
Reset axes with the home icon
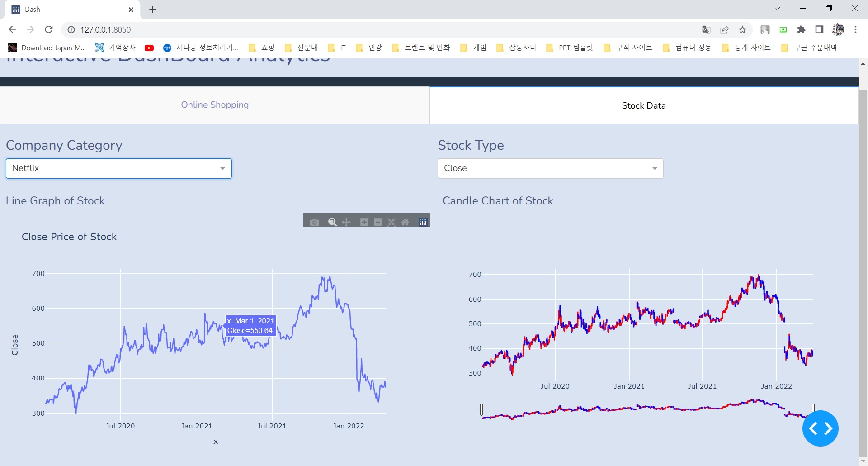405,222
